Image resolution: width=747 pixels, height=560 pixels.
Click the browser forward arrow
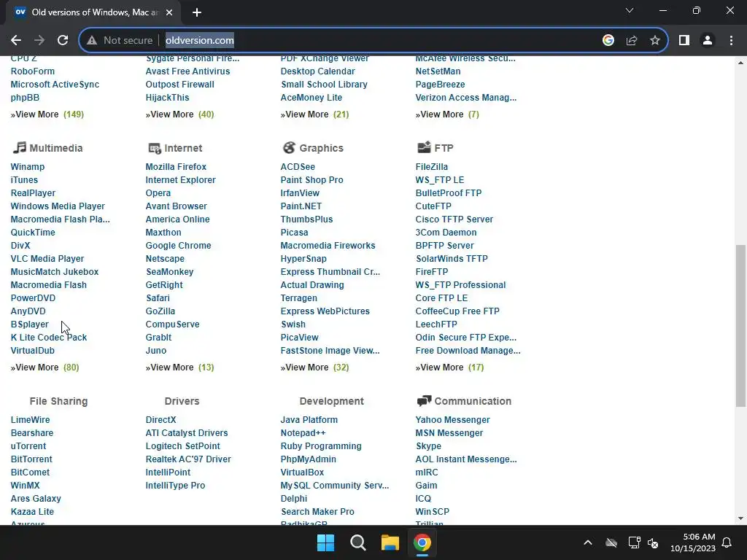[39, 41]
